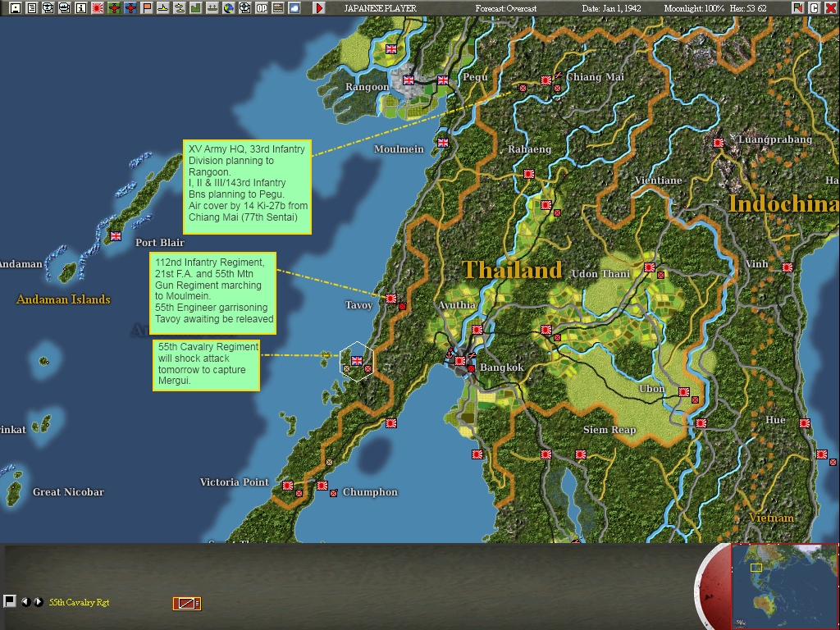Select the Japanese flag base at Rahaeng

coord(529,174)
